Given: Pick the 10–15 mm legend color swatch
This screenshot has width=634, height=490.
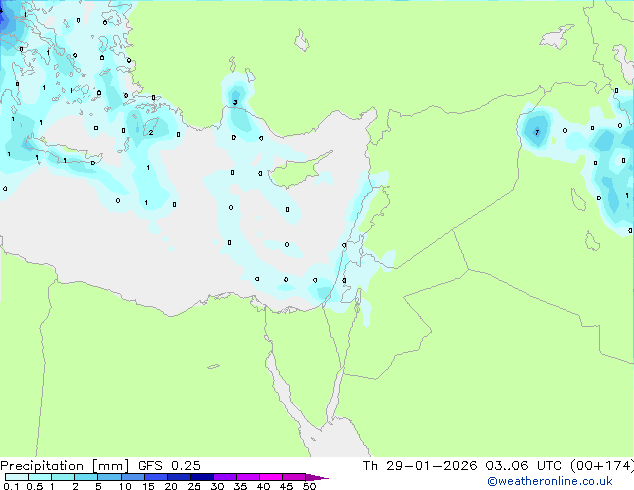Looking at the screenshot, I should point(132,477).
